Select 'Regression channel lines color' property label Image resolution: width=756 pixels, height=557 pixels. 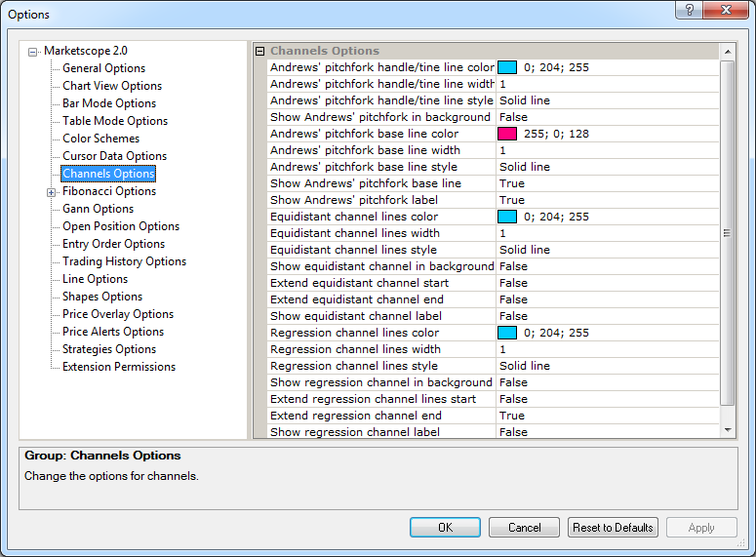[x=354, y=333]
